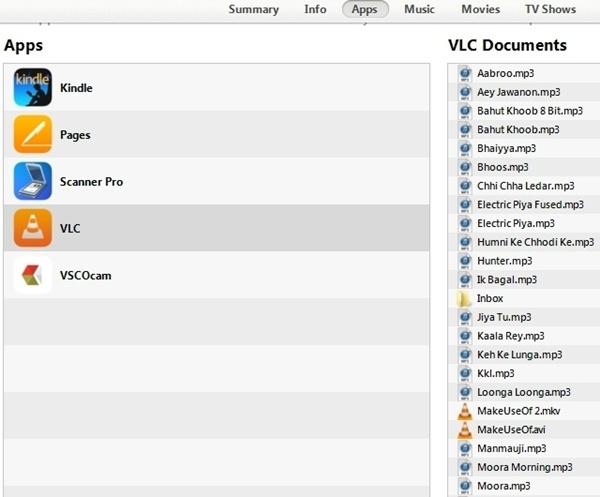Click the Aabroo.mp3 file icon
The width and height of the screenshot is (600, 497).
tap(464, 73)
